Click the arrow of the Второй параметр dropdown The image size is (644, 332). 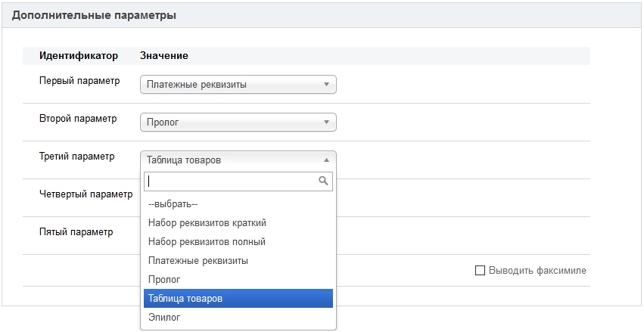point(326,122)
